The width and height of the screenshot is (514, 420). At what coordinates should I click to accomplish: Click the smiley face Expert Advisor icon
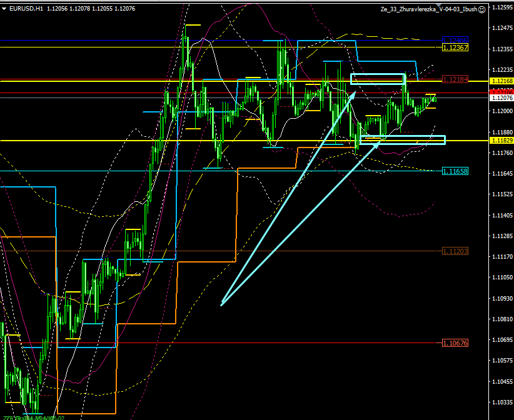483,9
